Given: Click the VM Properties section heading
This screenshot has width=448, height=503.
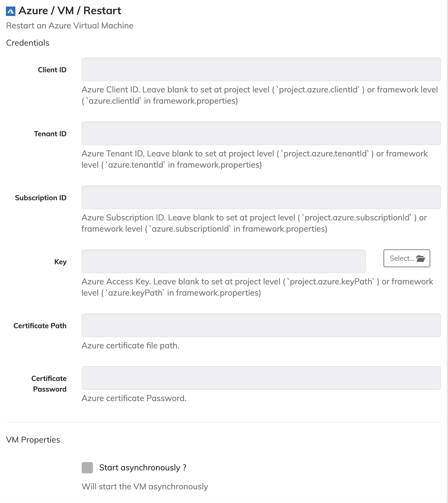Looking at the screenshot, I should (x=33, y=440).
